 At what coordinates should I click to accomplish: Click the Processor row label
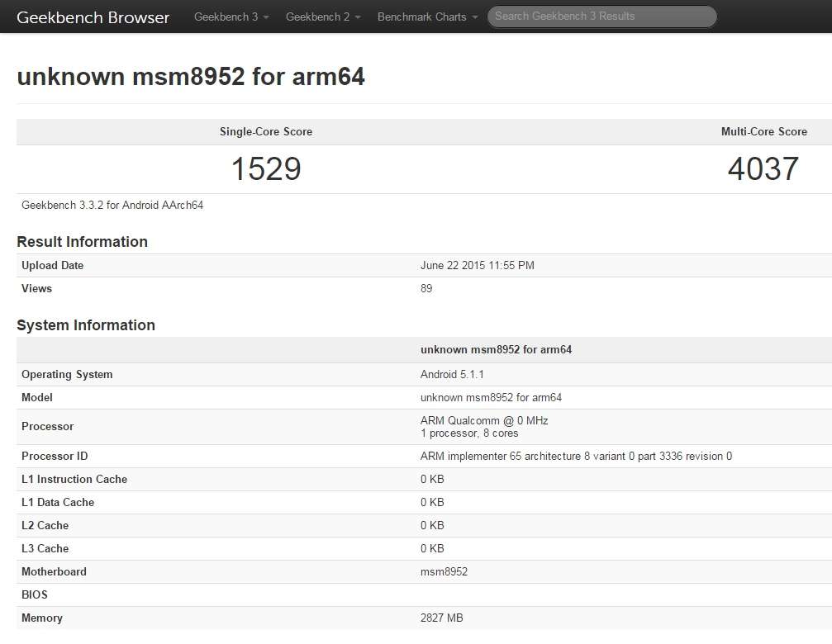pyautogui.click(x=47, y=426)
